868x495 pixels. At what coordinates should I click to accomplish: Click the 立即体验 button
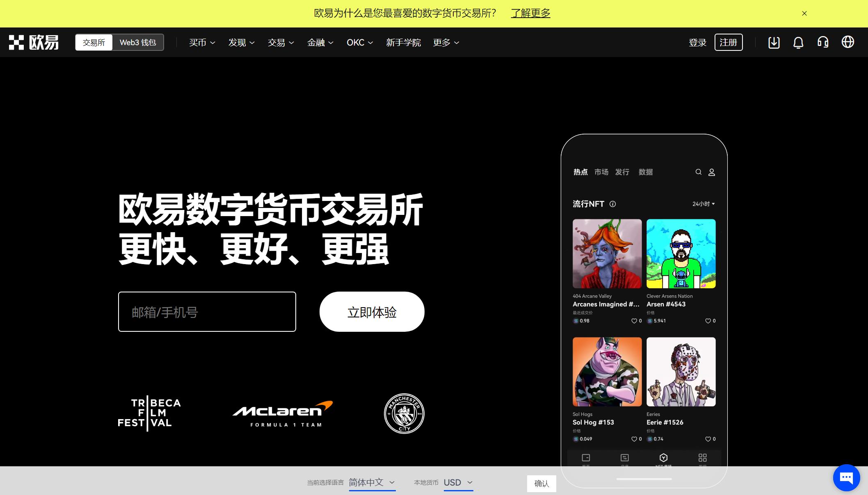pos(372,312)
